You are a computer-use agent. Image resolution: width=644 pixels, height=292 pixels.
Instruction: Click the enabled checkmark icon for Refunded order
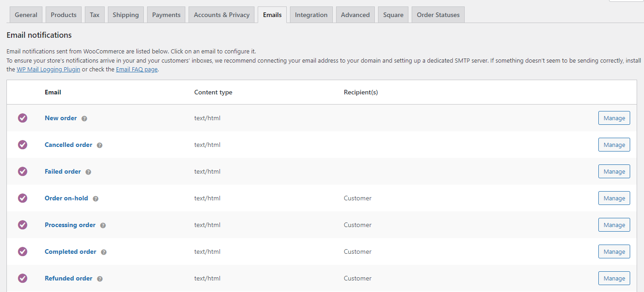pos(23,278)
